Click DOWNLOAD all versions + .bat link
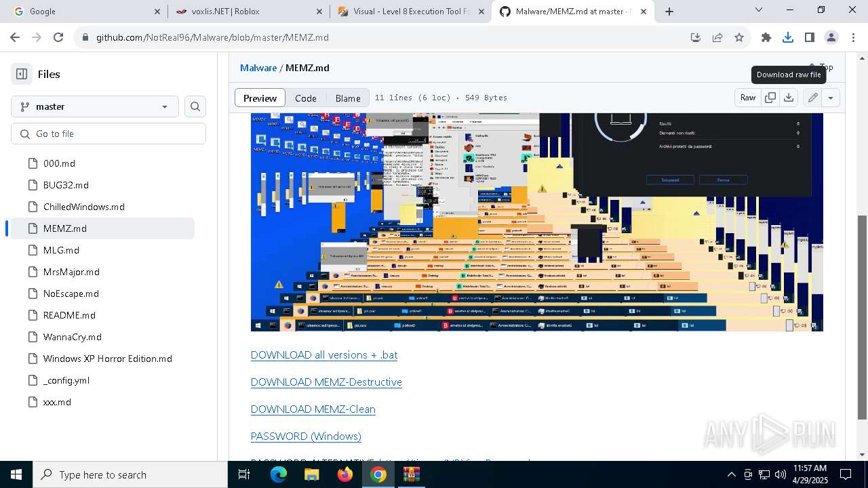The width and height of the screenshot is (868, 488). [x=324, y=355]
